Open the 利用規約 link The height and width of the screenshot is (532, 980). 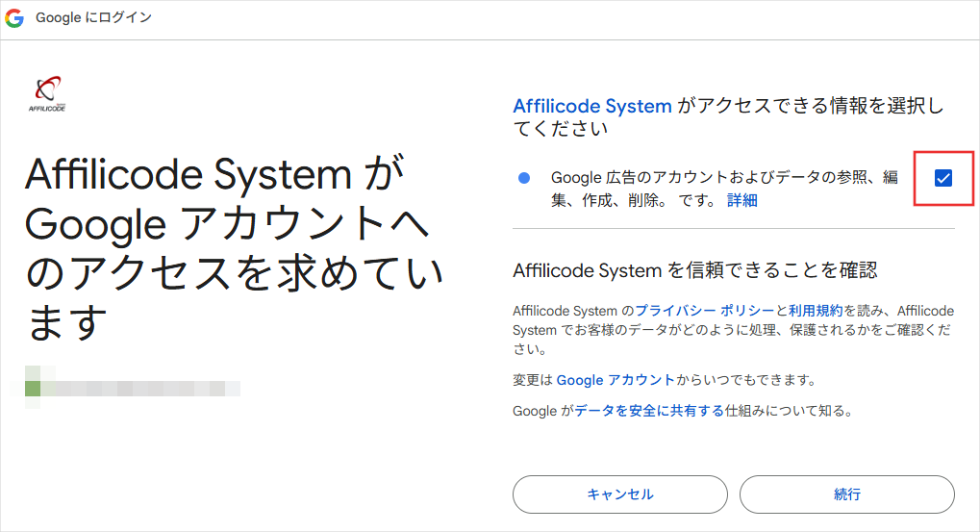click(816, 310)
